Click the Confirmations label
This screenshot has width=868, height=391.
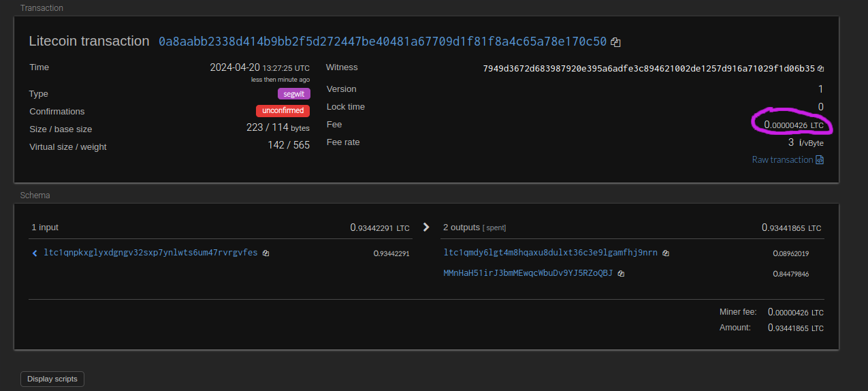[57, 111]
